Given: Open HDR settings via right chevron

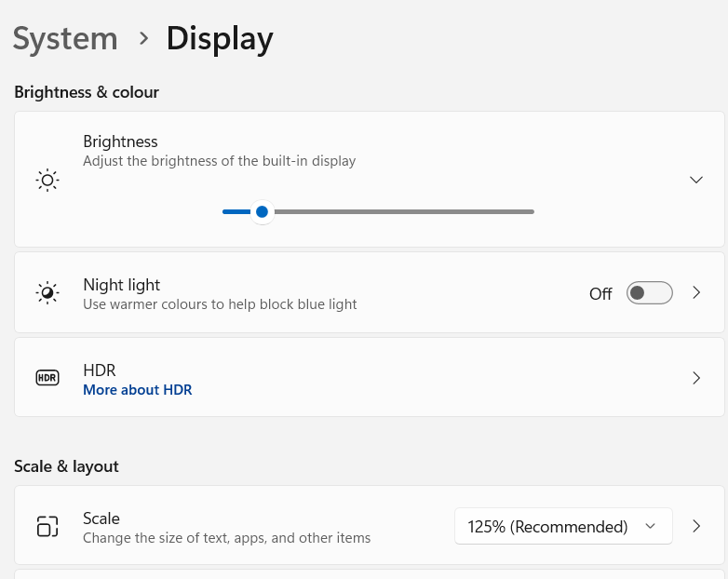Looking at the screenshot, I should (x=696, y=378).
